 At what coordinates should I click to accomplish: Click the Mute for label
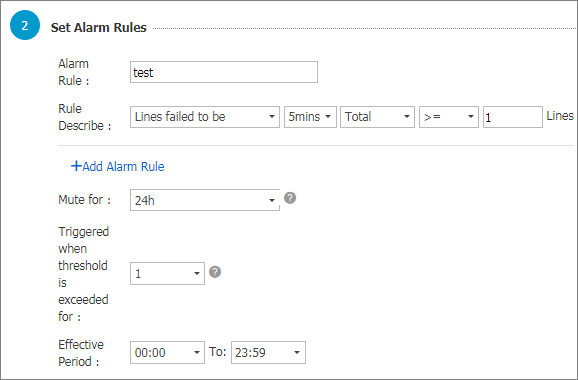(x=84, y=200)
